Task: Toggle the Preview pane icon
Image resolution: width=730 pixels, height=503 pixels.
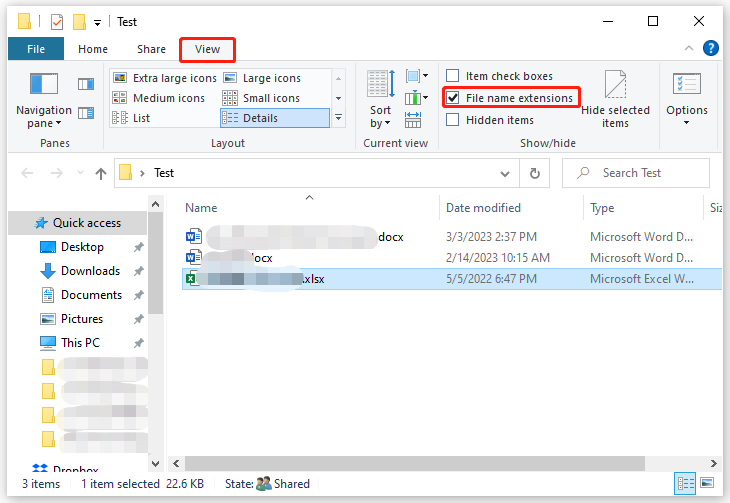Action: [86, 84]
